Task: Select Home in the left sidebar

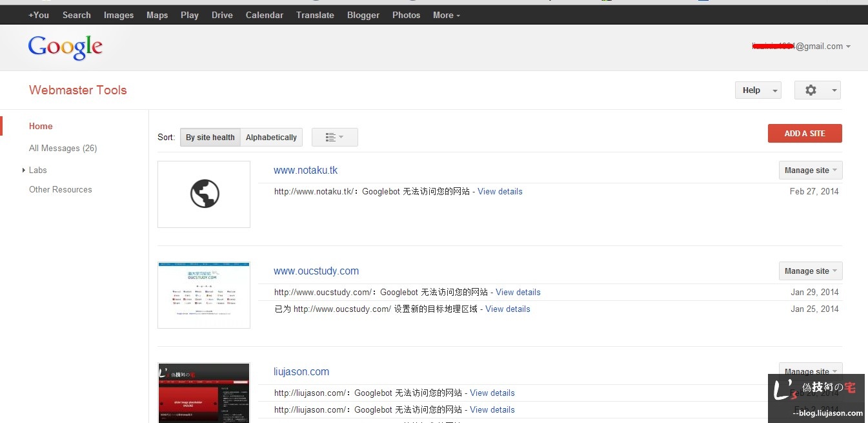Action: [x=41, y=126]
